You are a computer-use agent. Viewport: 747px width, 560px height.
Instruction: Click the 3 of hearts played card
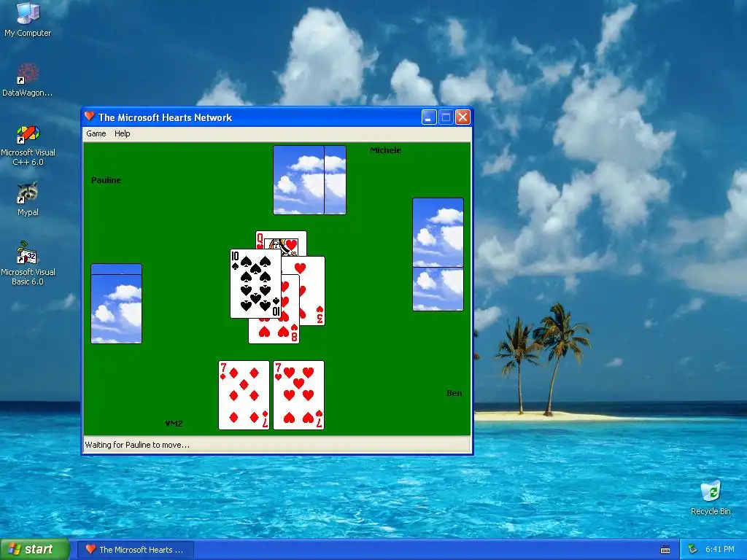(x=312, y=292)
